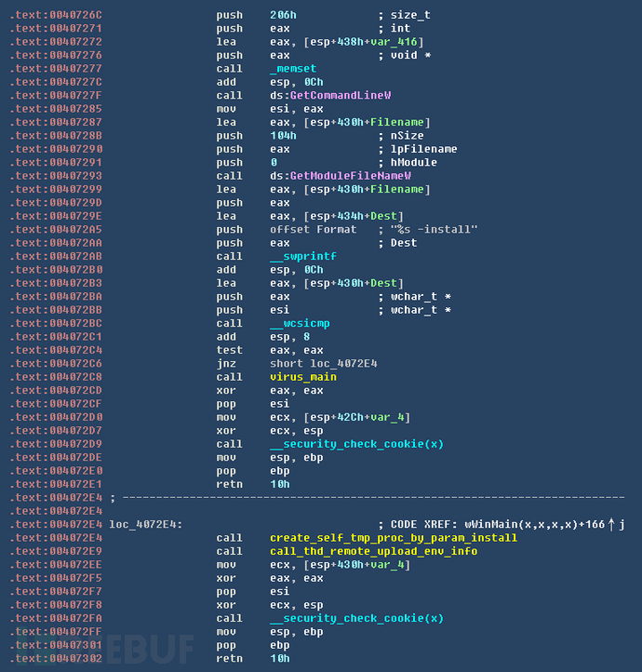
Task: Select GetCommandLineW import name
Action: [341, 95]
